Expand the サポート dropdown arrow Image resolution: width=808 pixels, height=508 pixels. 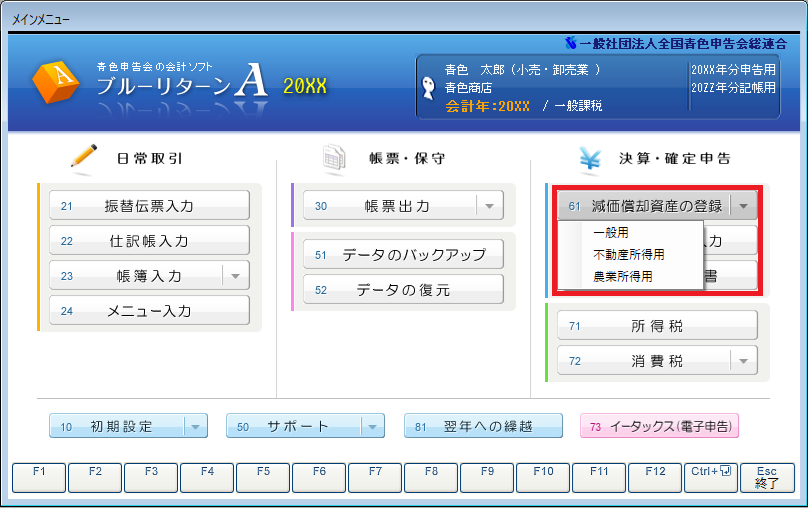(372, 426)
